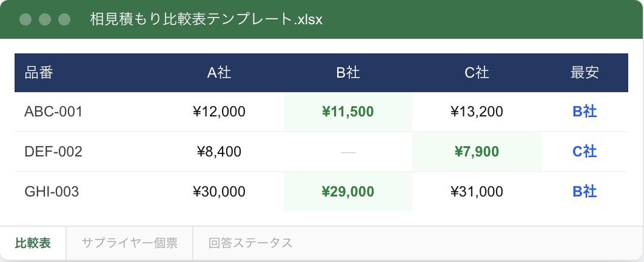Open the サプライヤー個票 sheet tab
The image size is (644, 262).
129,243
